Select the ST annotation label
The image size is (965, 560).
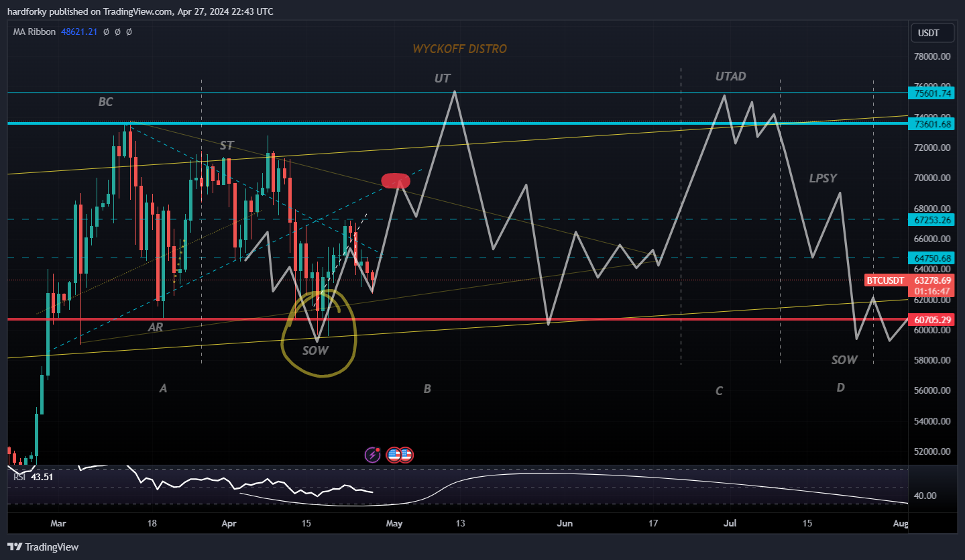coord(227,145)
